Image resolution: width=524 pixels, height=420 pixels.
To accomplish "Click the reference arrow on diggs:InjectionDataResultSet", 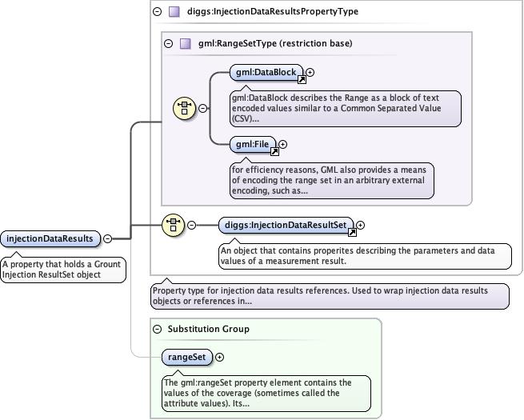I will click(351, 232).
